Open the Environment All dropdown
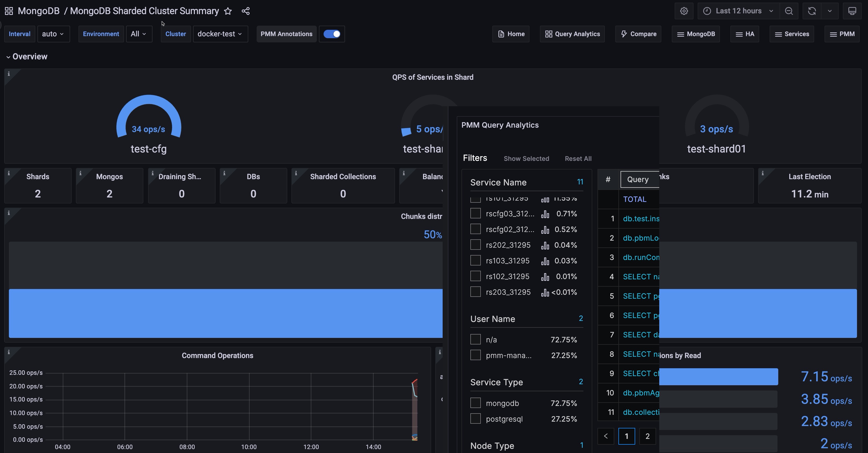Viewport: 868px width, 453px height. point(139,34)
